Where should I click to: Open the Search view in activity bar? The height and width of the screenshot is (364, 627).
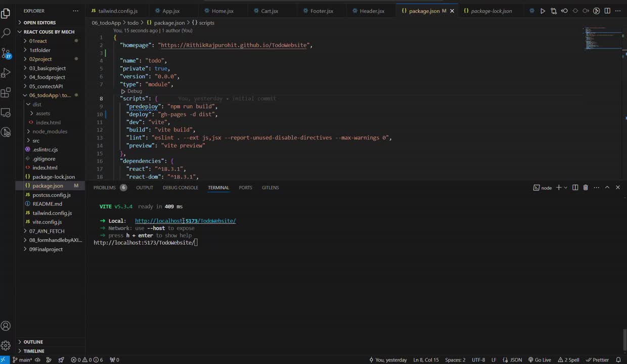[x=6, y=33]
